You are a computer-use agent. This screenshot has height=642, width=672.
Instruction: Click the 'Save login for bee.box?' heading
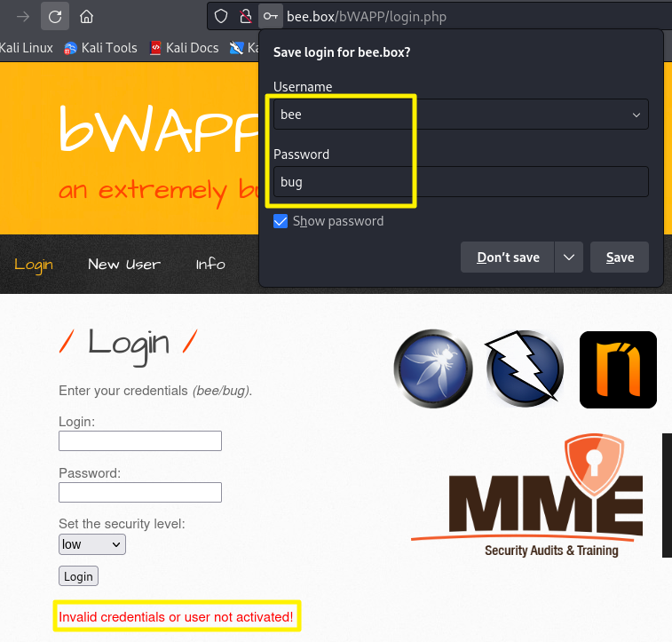[342, 52]
